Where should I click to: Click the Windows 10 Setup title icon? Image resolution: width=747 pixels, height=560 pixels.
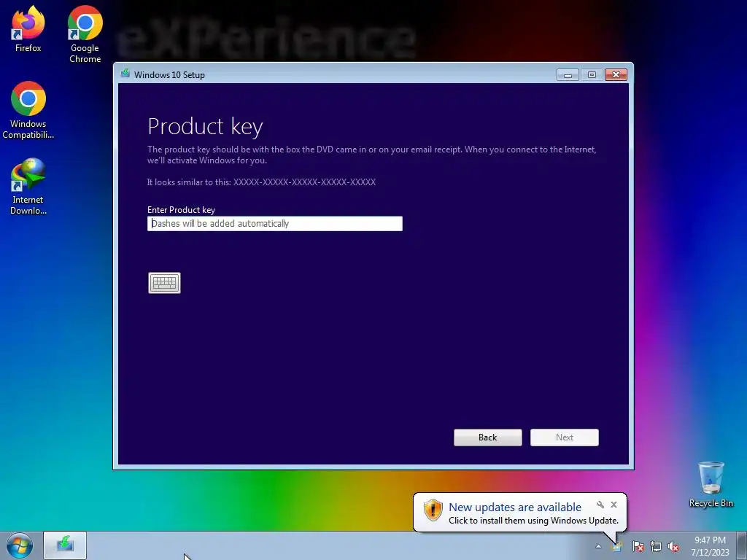125,74
